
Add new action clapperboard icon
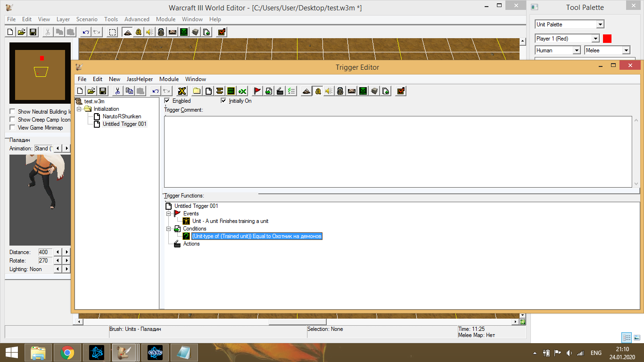pos(281,91)
